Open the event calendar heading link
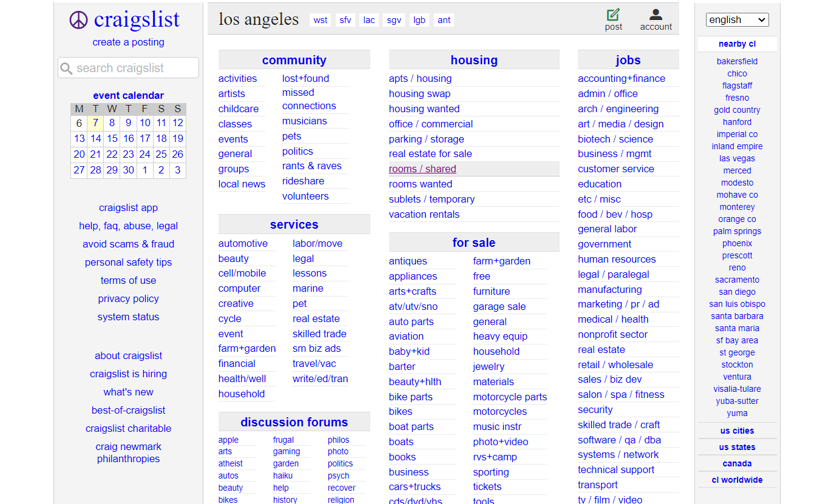Image resolution: width=814 pixels, height=504 pixels. pos(128,95)
